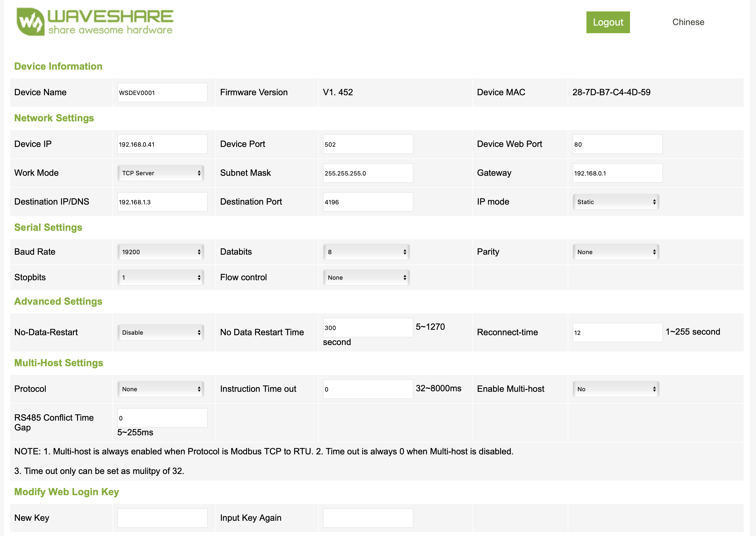Open the No-Data-Restart dropdown
The height and width of the screenshot is (536, 756).
tap(161, 332)
